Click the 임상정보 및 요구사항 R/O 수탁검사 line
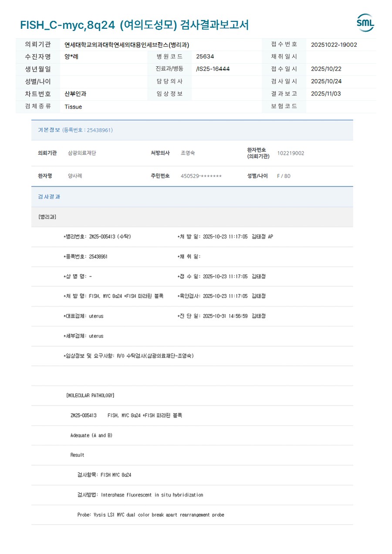This screenshot has height=554, width=392. [x=128, y=356]
